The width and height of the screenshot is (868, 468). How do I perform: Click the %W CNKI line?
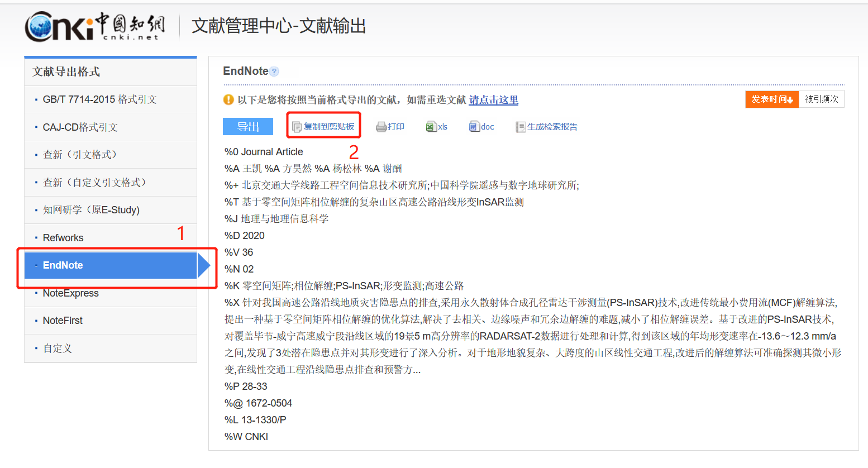click(246, 437)
